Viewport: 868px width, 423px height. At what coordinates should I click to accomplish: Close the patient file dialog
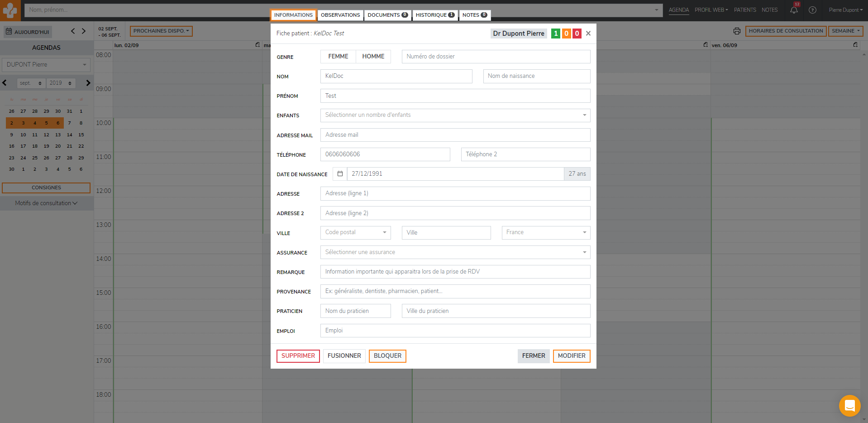pos(588,34)
